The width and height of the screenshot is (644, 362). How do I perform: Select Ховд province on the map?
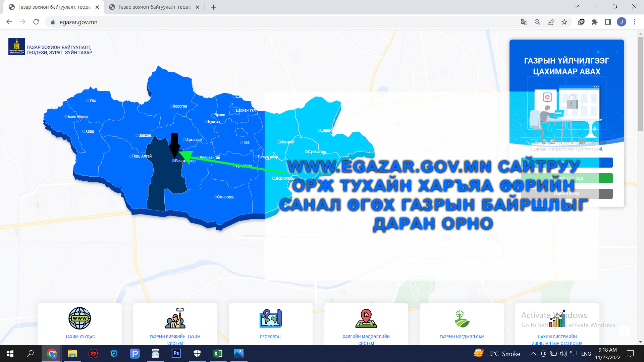88,131
